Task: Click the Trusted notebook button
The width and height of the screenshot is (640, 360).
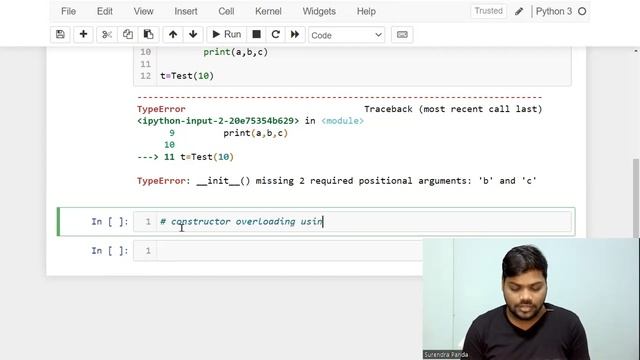Action: (x=489, y=11)
